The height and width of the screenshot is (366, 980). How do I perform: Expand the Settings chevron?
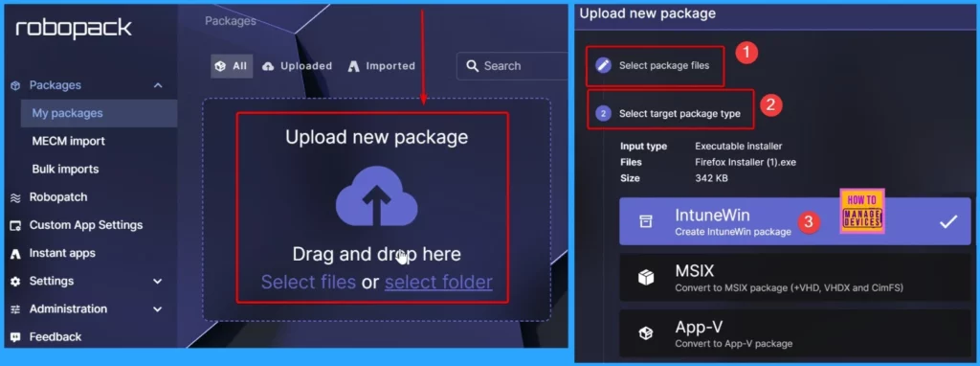point(158,282)
